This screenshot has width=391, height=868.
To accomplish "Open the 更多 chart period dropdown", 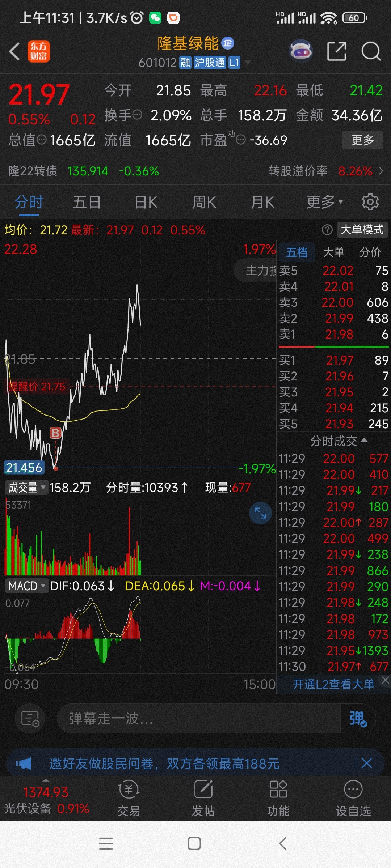I will (325, 202).
